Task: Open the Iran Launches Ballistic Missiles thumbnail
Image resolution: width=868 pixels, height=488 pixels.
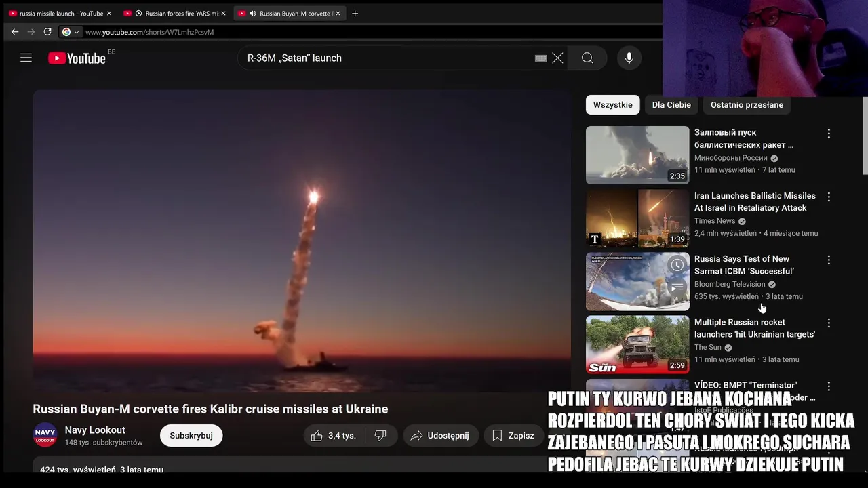Action: click(x=637, y=218)
